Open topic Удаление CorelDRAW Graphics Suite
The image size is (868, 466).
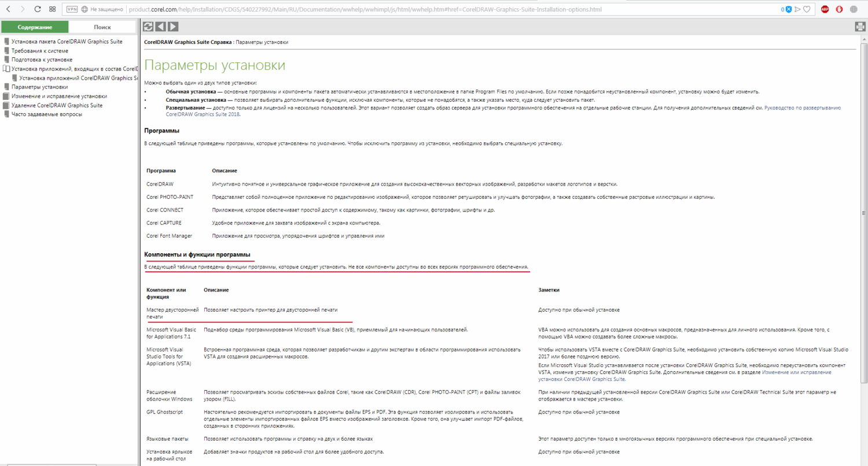[57, 105]
